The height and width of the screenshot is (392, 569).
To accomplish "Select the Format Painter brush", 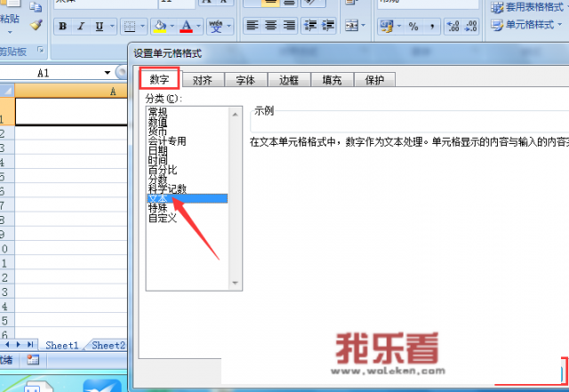I will click(36, 25).
